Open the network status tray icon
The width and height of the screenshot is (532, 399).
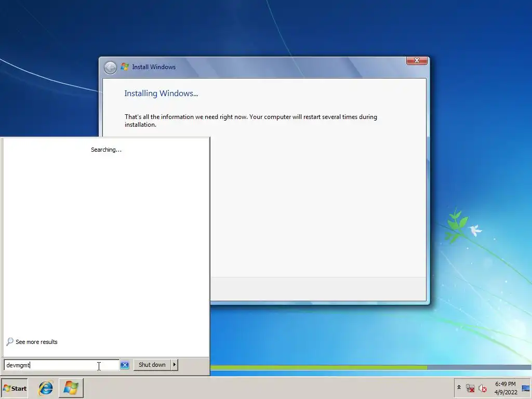pos(470,388)
